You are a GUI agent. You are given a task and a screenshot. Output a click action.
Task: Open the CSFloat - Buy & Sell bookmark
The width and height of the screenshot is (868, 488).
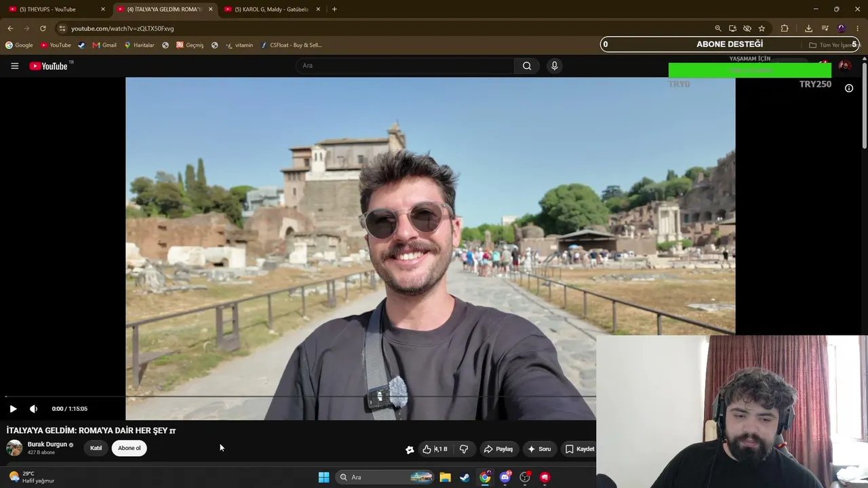click(x=292, y=45)
